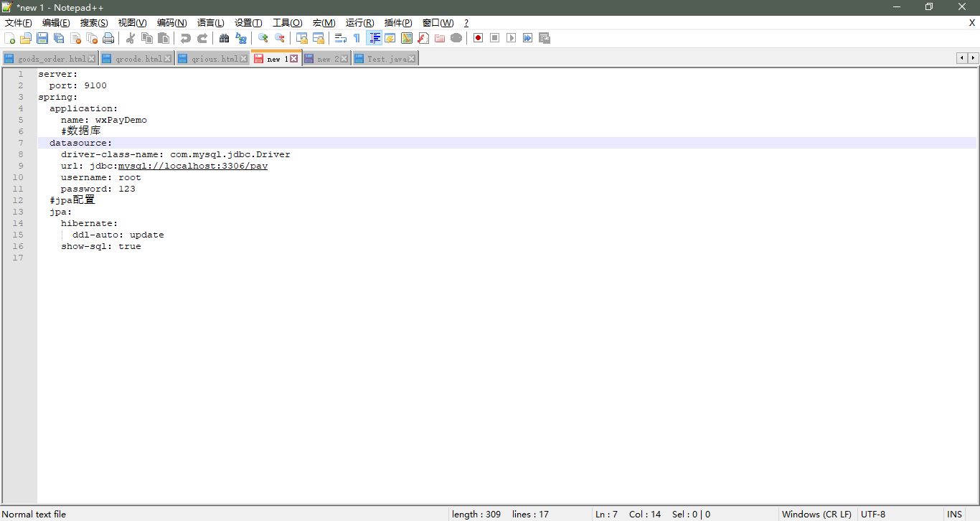Cut selection with the scissors icon

tap(131, 38)
